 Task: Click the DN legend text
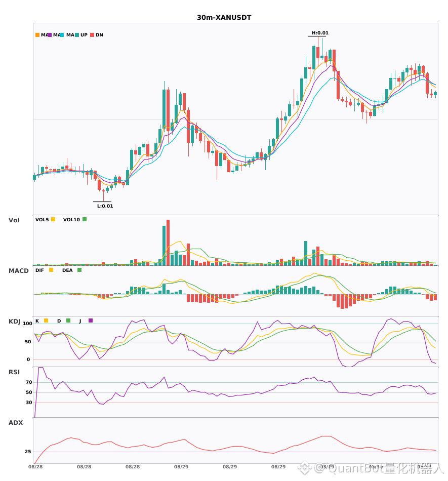click(x=99, y=35)
